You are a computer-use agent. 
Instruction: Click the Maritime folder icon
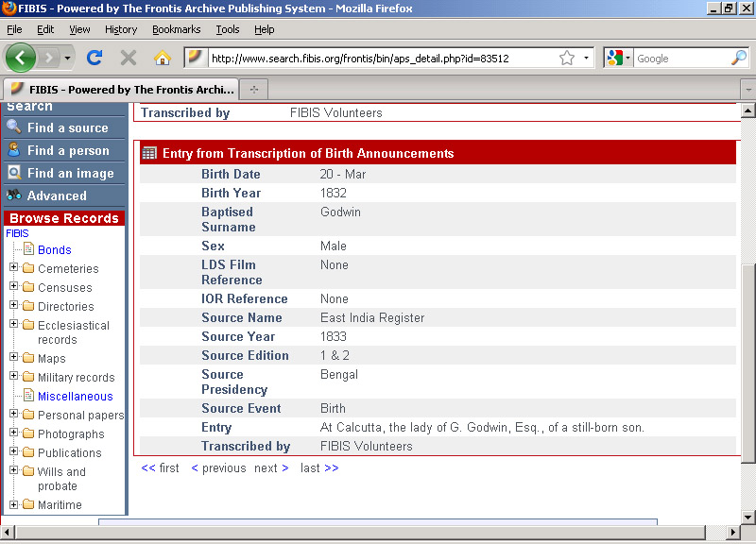tap(28, 504)
